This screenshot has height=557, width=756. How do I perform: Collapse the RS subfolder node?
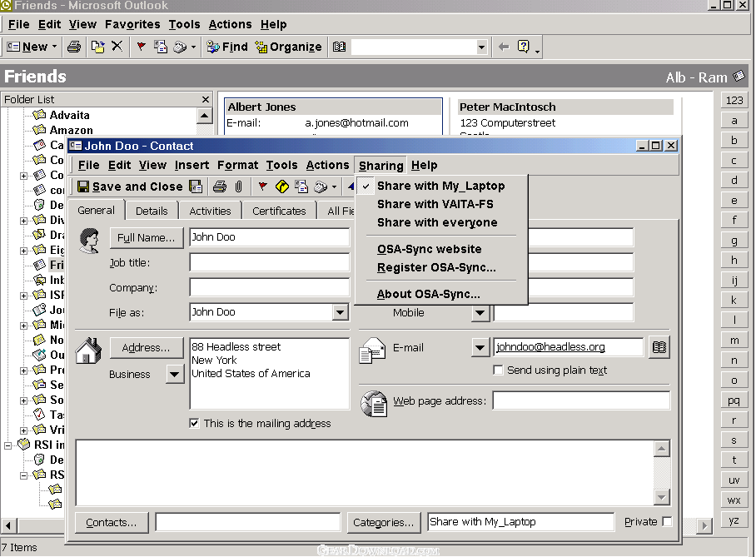pos(23,475)
